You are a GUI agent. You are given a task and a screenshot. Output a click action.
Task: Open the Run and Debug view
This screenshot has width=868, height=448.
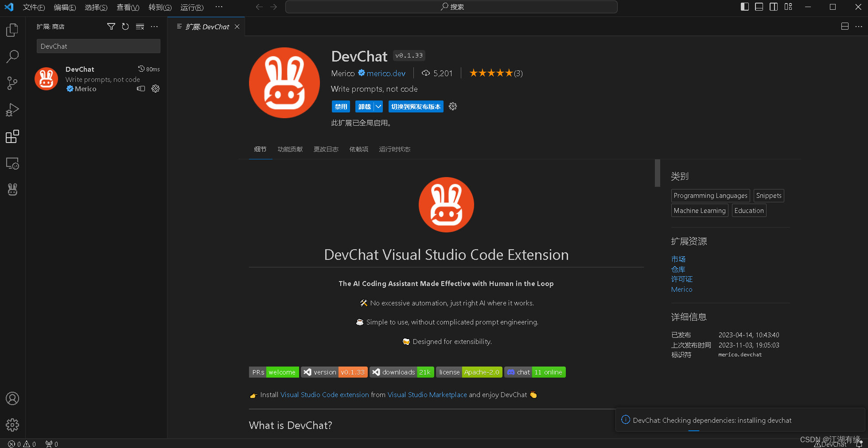(12, 110)
